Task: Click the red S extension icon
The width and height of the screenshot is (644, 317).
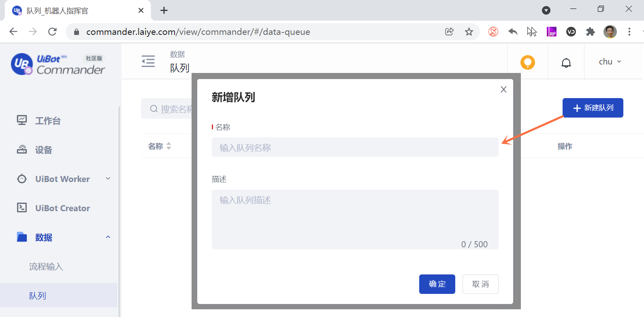Action: [493, 32]
